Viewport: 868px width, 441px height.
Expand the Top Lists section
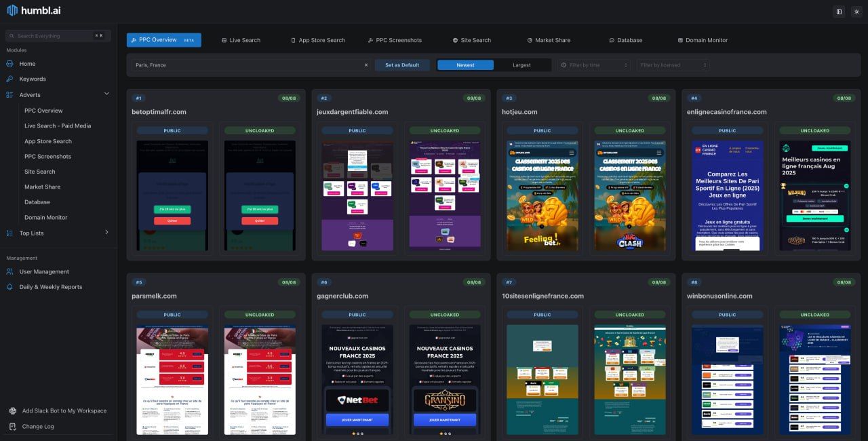[106, 233]
